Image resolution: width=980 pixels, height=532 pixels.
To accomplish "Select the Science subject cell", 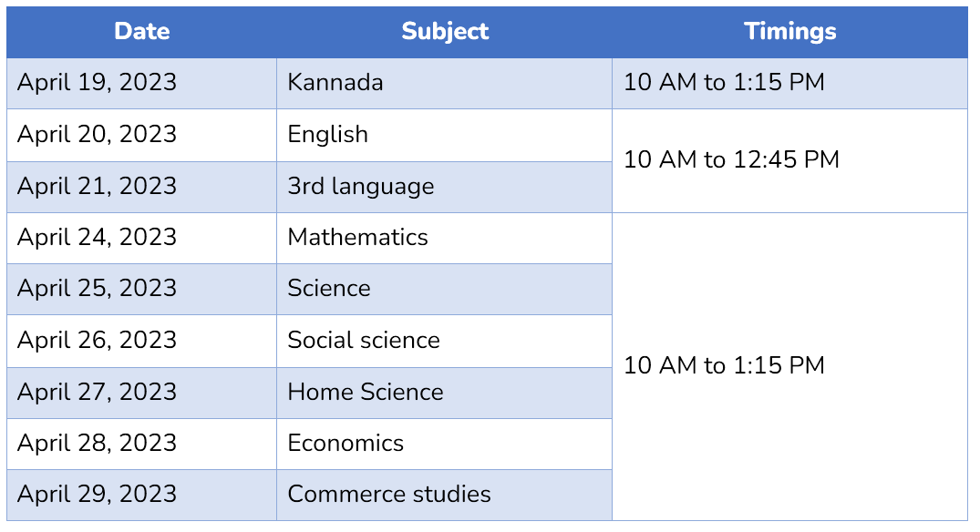I will click(444, 289).
